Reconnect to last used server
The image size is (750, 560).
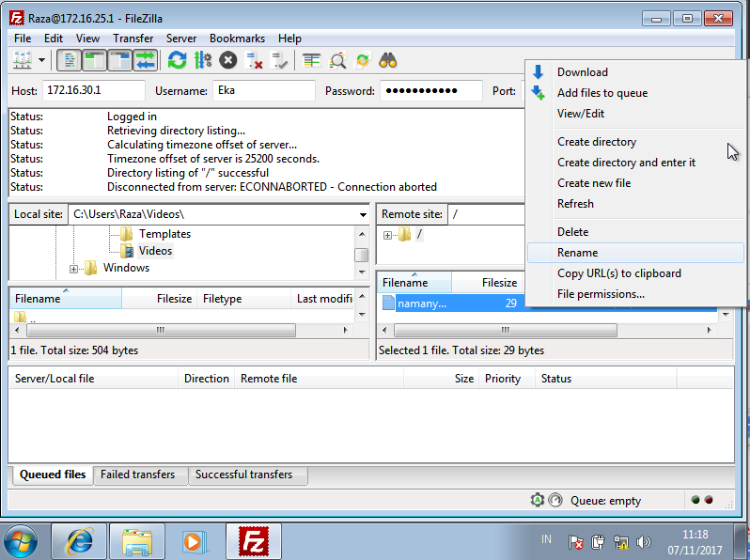click(279, 60)
